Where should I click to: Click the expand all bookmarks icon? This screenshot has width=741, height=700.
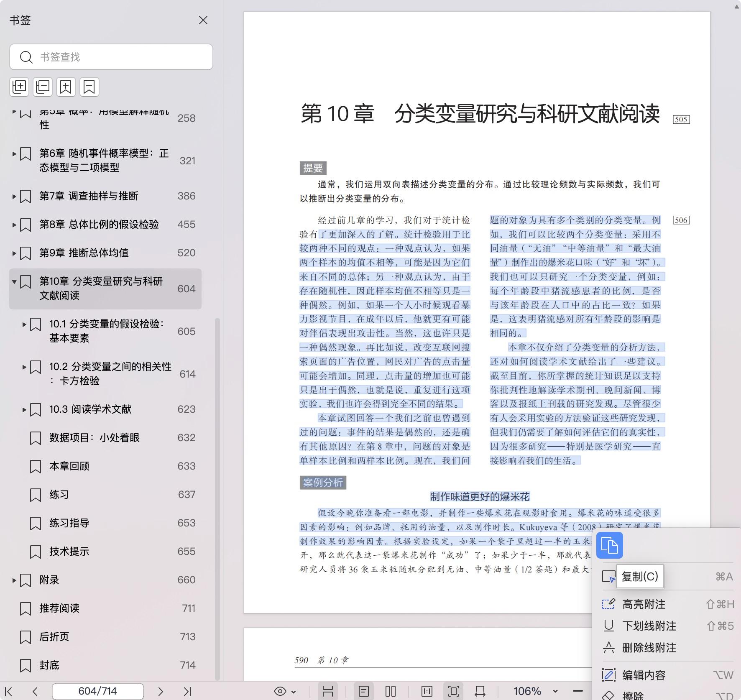(x=19, y=87)
